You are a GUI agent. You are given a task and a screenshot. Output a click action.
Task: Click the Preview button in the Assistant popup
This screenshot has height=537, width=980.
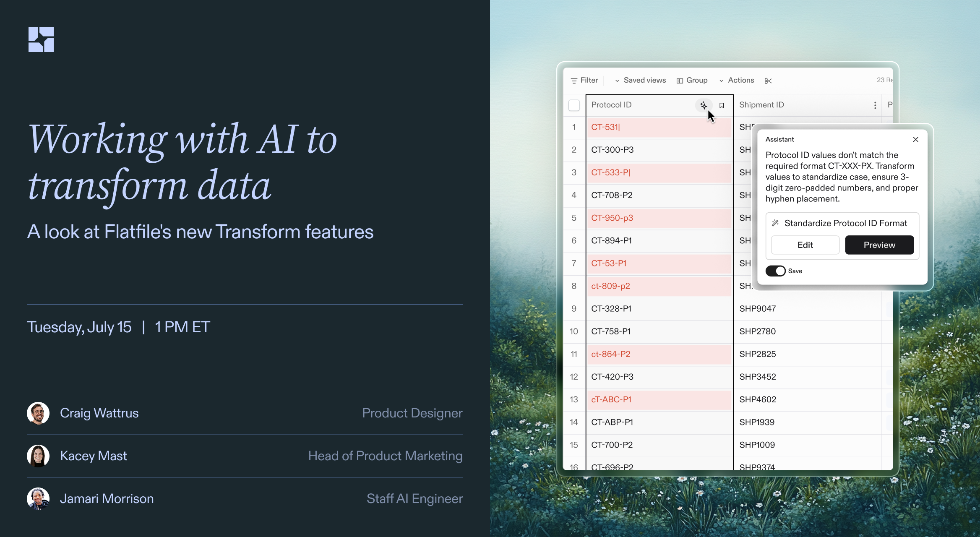coord(879,245)
